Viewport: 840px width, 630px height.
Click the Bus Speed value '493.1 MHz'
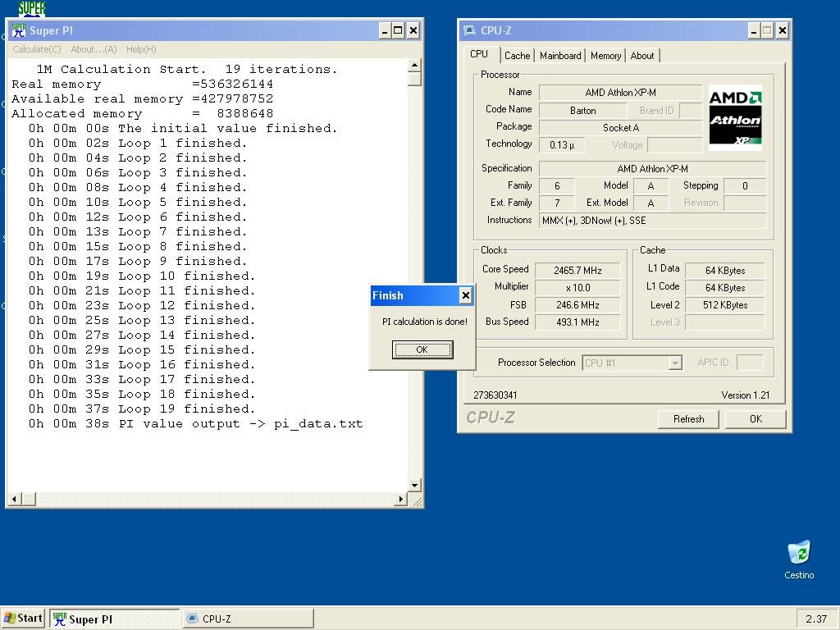point(577,322)
